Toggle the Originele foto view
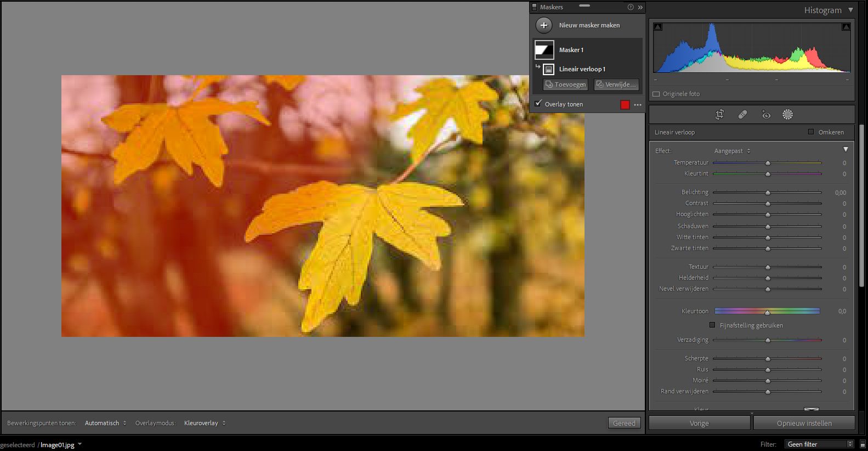 [656, 94]
